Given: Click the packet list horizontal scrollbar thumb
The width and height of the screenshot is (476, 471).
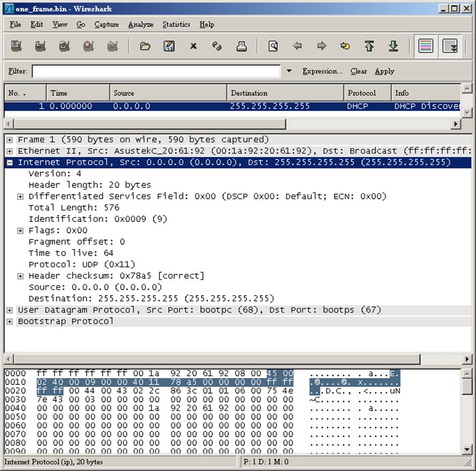Looking at the screenshot, I should [x=150, y=124].
